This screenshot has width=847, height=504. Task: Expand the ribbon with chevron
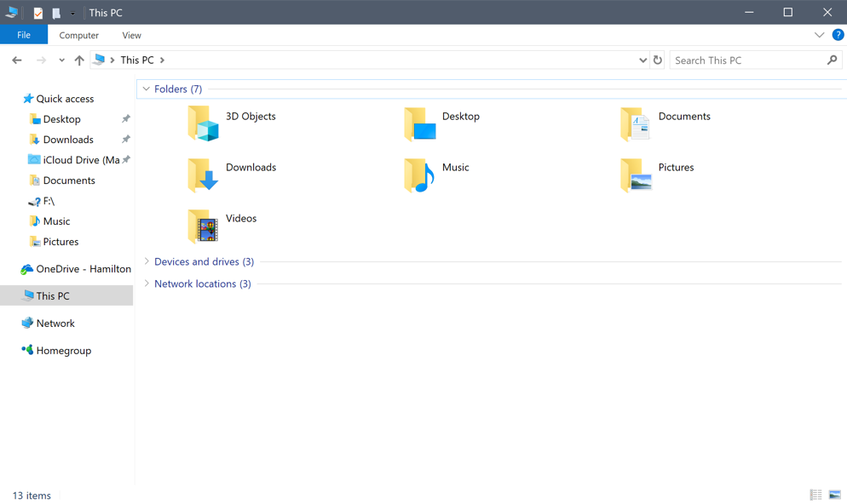819,35
